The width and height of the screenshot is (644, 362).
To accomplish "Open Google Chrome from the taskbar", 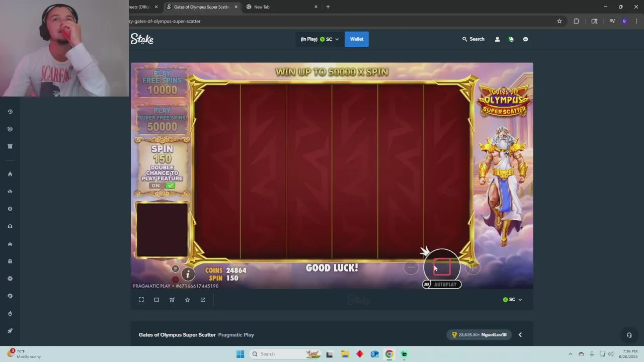I will [389, 354].
